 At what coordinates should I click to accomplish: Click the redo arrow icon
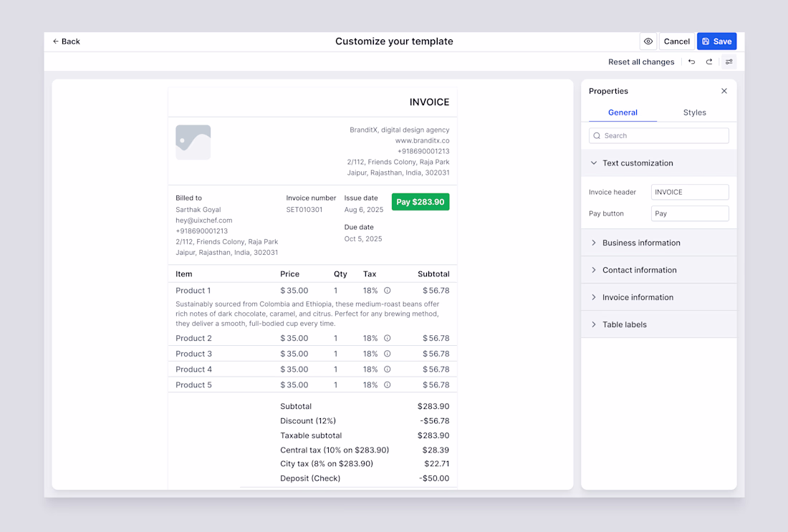point(709,62)
